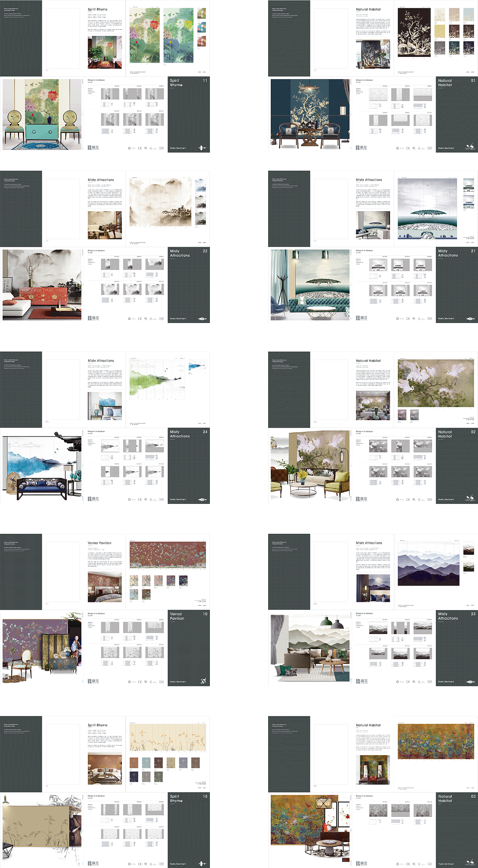This screenshot has width=478, height=868.
Task: Click page number 01 on the Natural Habitat panel
Action: [473, 80]
